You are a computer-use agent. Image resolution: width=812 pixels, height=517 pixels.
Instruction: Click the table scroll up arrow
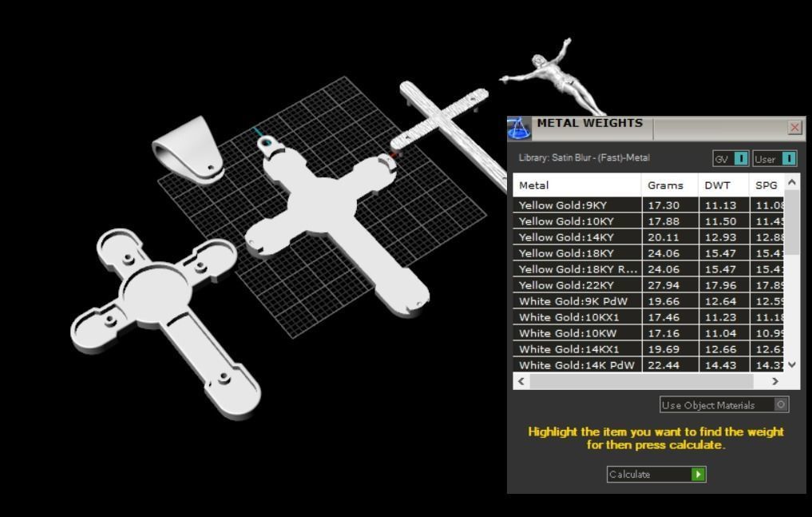(792, 182)
